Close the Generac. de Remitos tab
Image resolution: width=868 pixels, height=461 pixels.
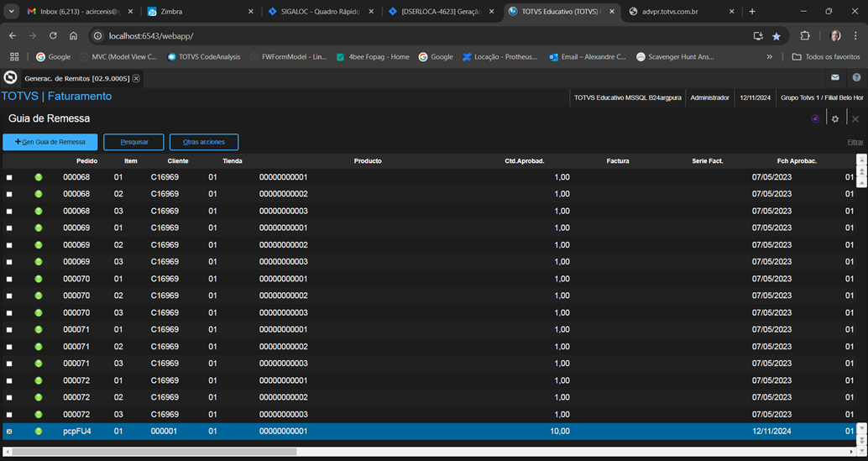136,79
